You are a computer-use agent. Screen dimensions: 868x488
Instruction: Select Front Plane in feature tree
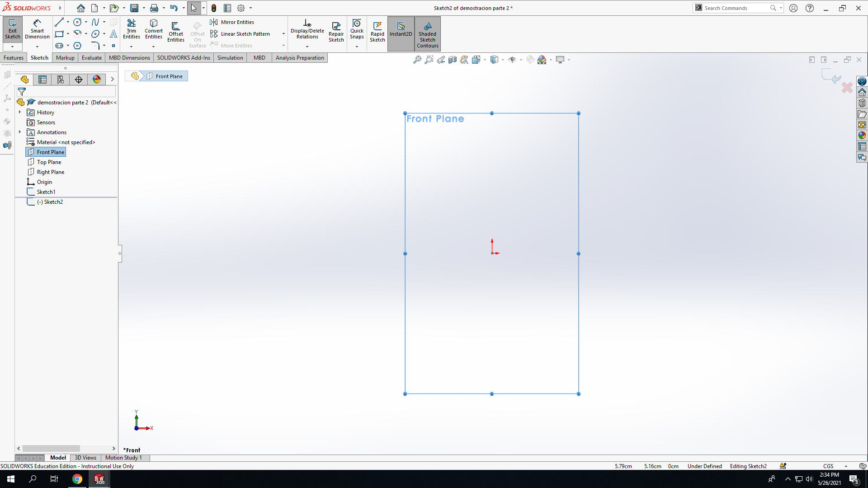[46, 152]
